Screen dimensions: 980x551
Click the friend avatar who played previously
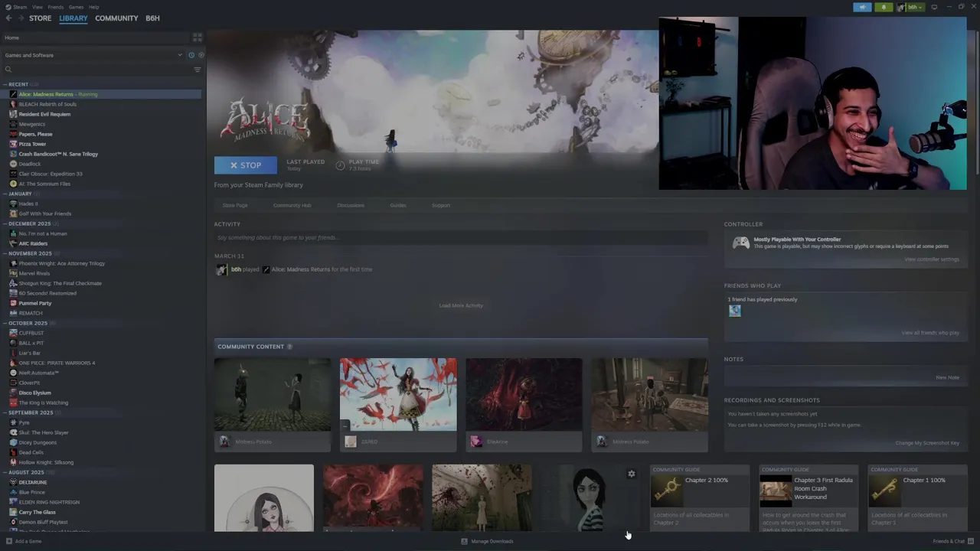(x=735, y=311)
